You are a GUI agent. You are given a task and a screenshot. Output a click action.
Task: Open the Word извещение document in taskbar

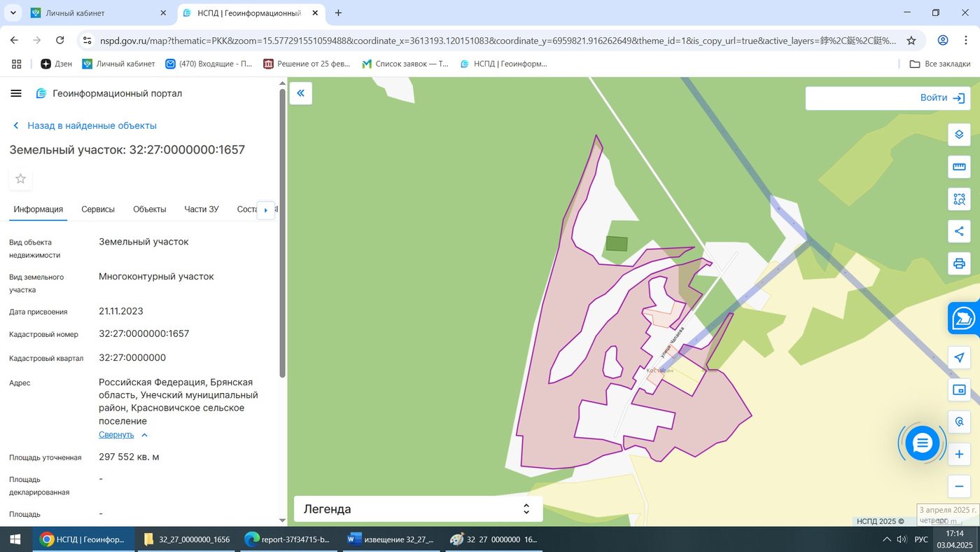coord(391,539)
